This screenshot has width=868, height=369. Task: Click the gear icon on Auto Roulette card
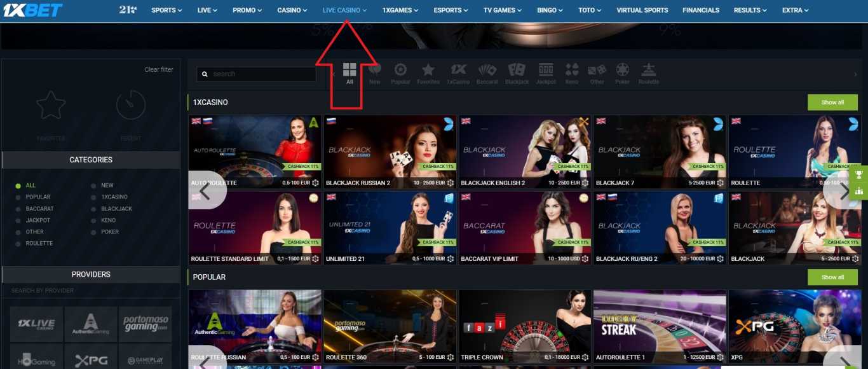pos(316,183)
